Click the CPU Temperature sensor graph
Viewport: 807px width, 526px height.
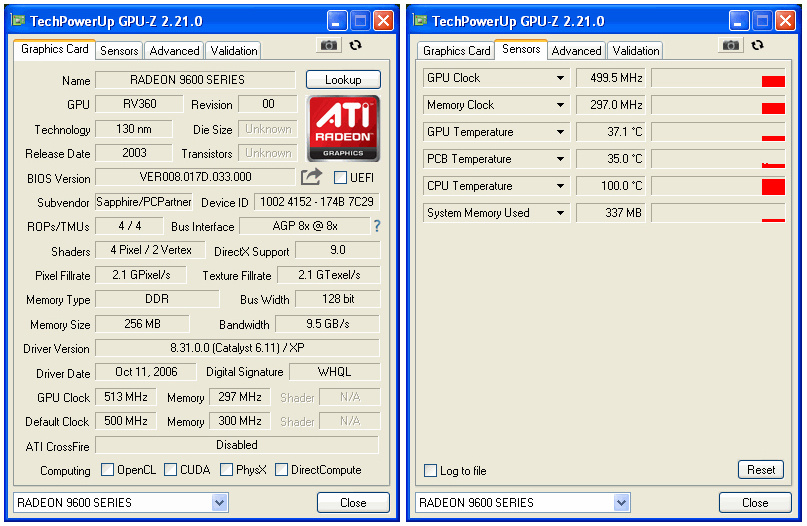tap(718, 186)
